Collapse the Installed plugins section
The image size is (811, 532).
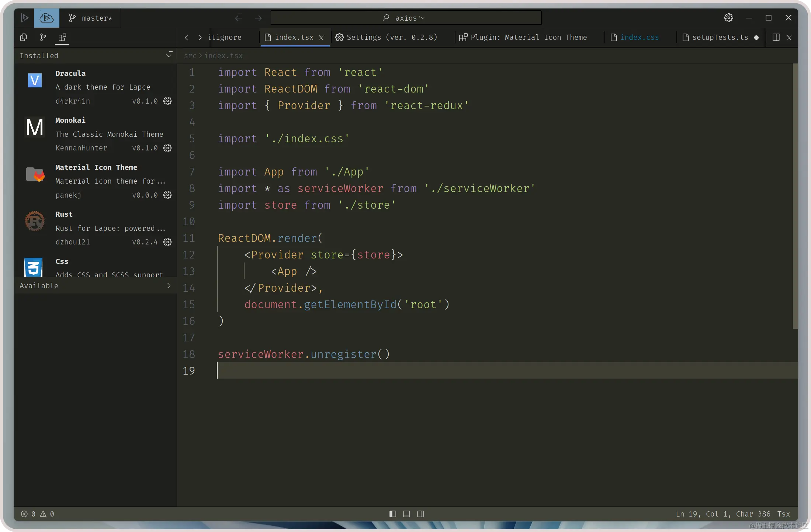coord(169,55)
